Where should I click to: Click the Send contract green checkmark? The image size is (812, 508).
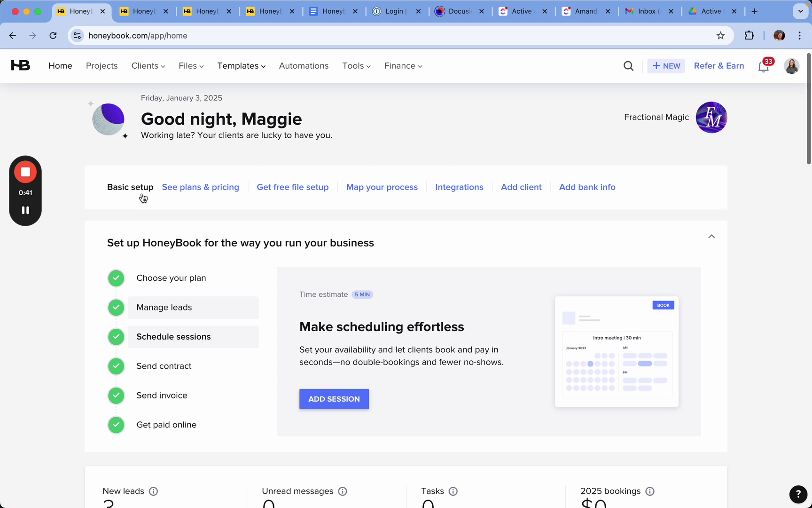point(116,366)
